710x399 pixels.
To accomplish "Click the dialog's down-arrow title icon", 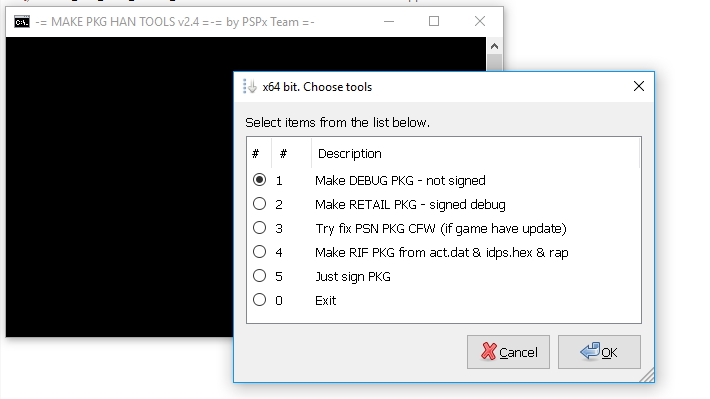I will pos(249,86).
